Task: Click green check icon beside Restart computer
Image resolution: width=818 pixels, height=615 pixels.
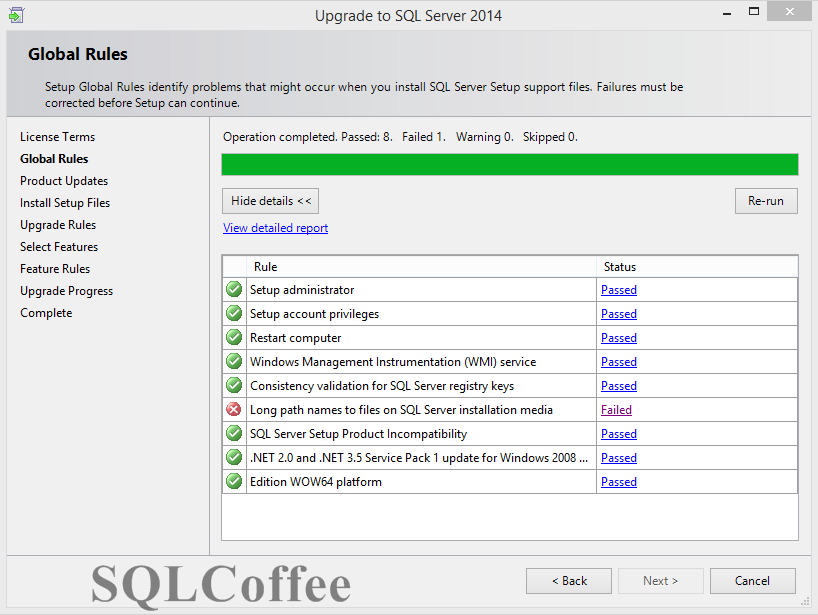Action: click(x=234, y=338)
